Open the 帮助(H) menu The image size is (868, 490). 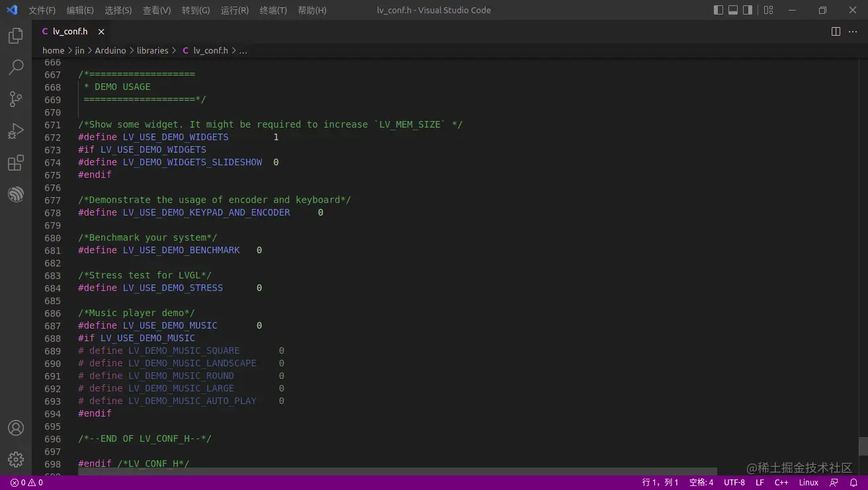coord(312,11)
